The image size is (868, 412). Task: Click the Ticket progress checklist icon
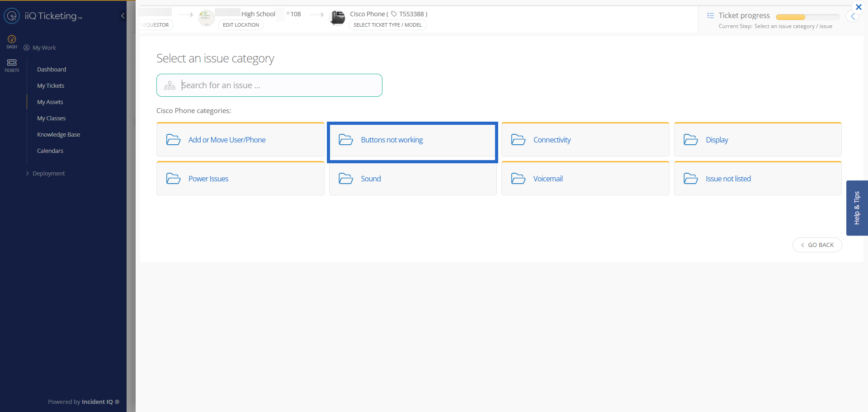click(x=710, y=15)
